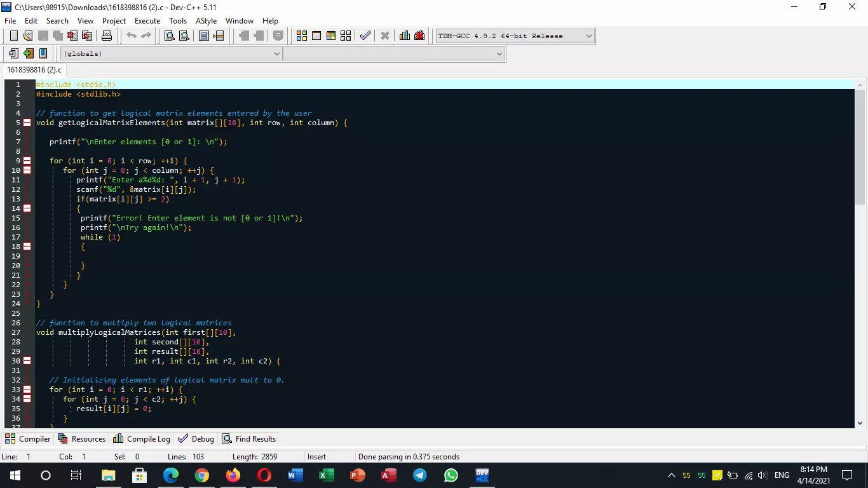Click the blue bookmark icon left of the globals dropdown
868x488 pixels.
[43, 53]
